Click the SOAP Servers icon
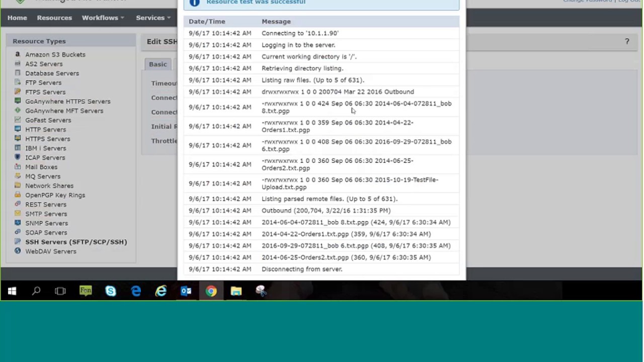Viewport: 644px width, 362px height. pyautogui.click(x=18, y=233)
